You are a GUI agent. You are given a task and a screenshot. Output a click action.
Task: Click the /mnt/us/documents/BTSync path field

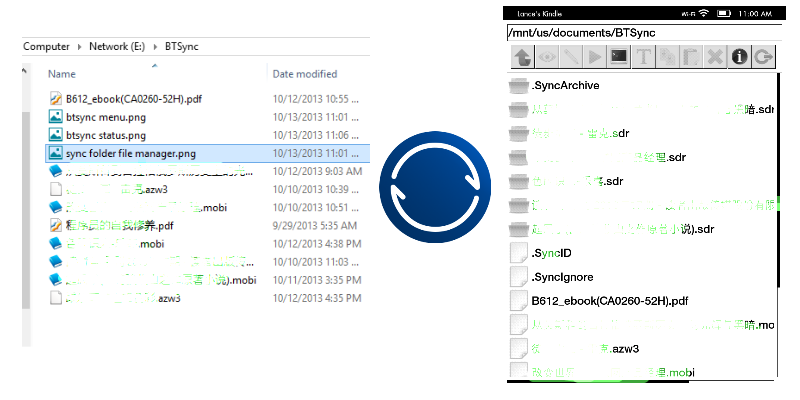click(644, 33)
